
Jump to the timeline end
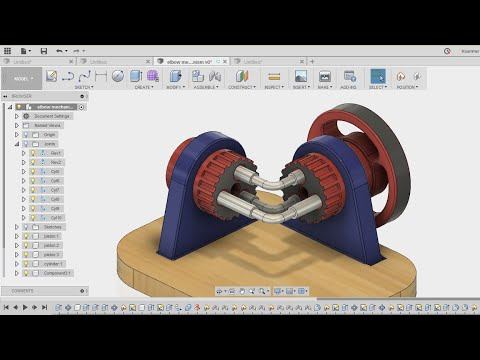coord(44,307)
